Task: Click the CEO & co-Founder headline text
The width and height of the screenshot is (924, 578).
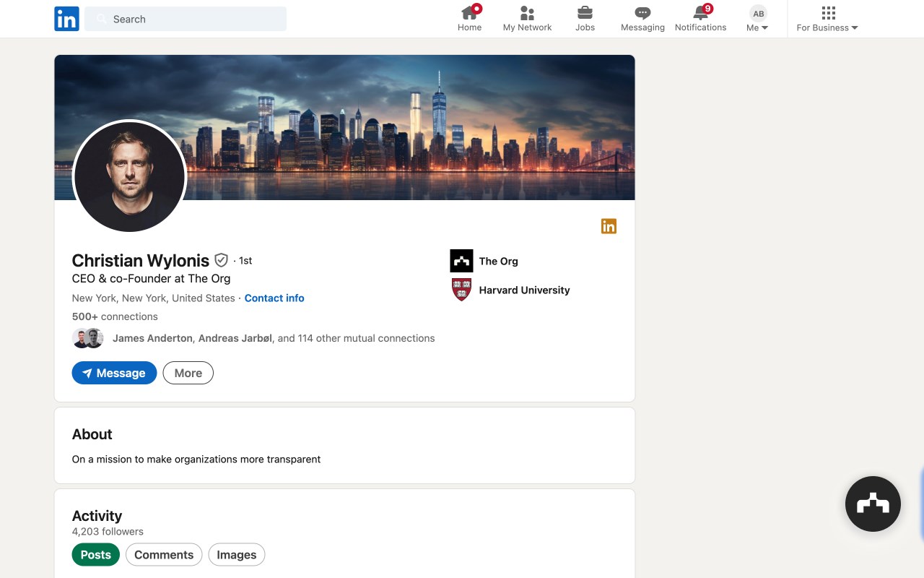Action: pyautogui.click(x=152, y=279)
